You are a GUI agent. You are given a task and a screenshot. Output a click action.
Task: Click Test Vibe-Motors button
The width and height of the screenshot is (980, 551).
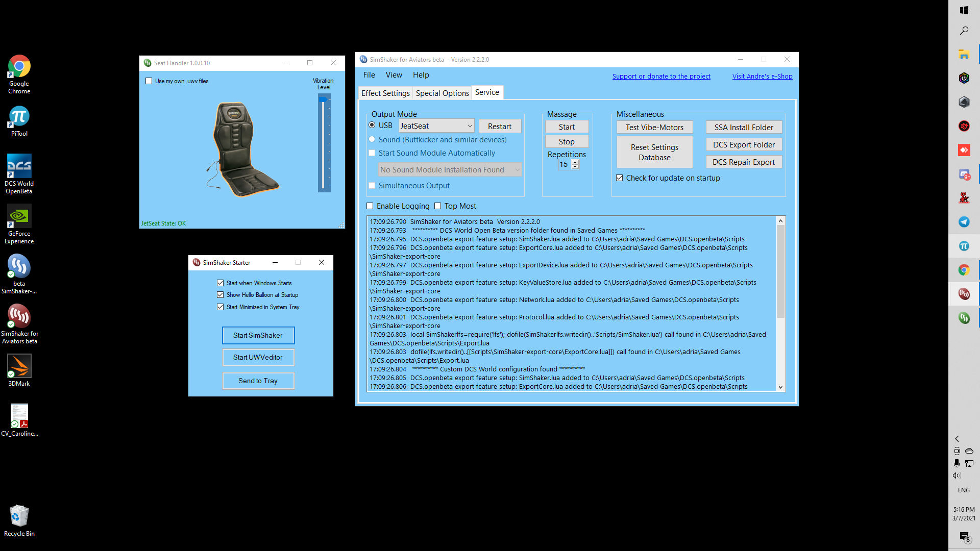pos(654,127)
